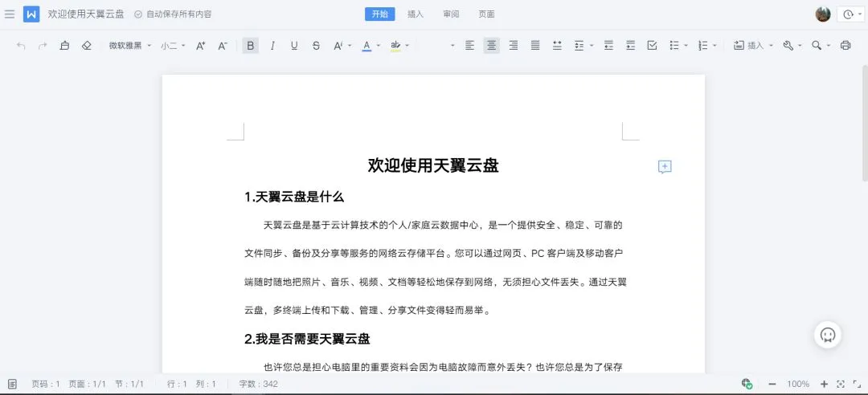Image resolution: width=868 pixels, height=395 pixels.
Task: Expand the superscript A options arrow
Action: pyautogui.click(x=350, y=46)
